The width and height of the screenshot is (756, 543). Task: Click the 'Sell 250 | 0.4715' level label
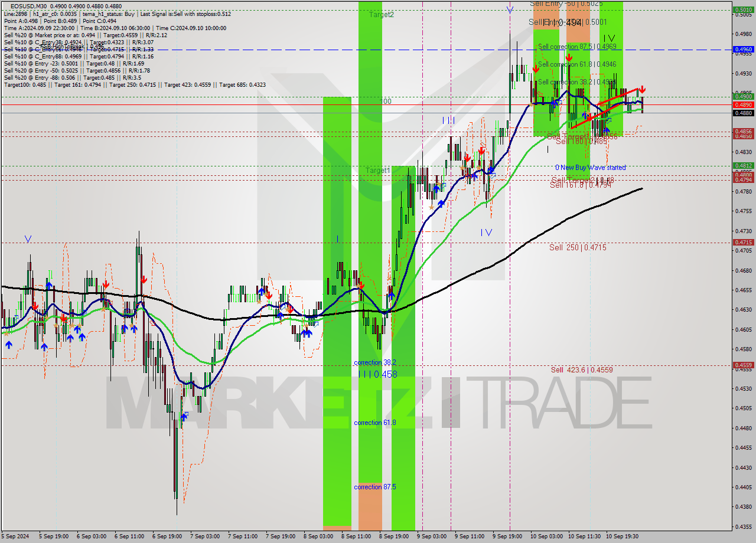tap(578, 247)
